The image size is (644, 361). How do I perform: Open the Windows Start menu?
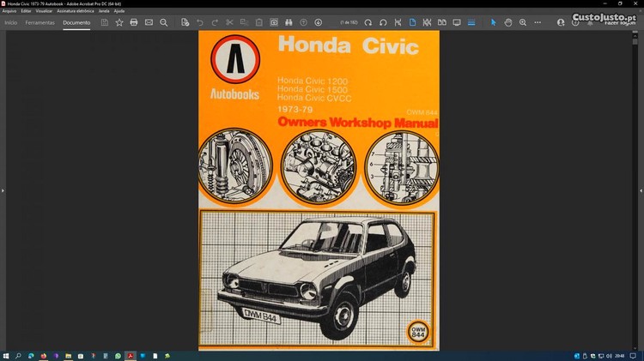pyautogui.click(x=7, y=355)
